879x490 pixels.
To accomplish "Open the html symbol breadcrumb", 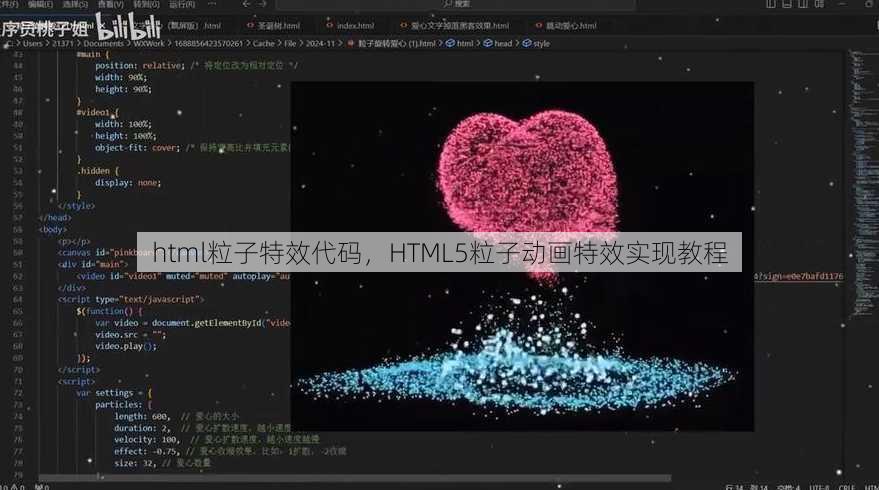I will 460,43.
